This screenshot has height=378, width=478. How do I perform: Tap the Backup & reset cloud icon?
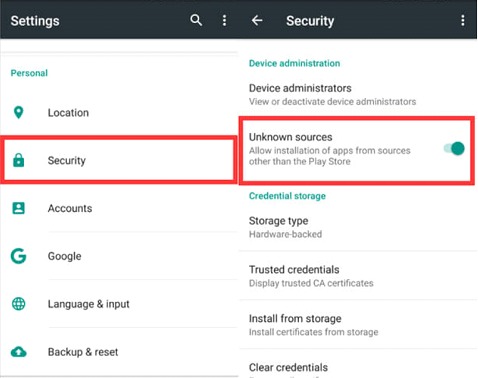click(19, 352)
